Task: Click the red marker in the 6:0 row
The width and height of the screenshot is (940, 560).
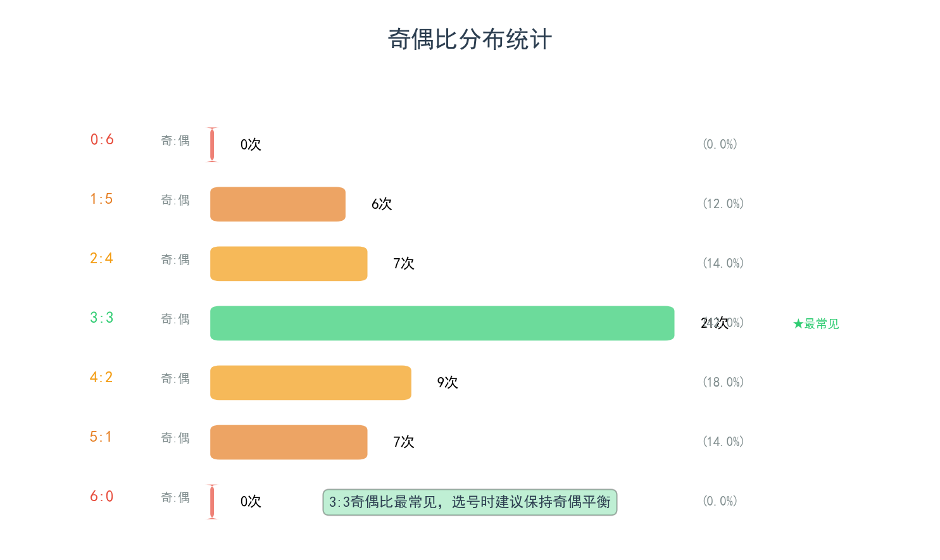Action: click(212, 502)
